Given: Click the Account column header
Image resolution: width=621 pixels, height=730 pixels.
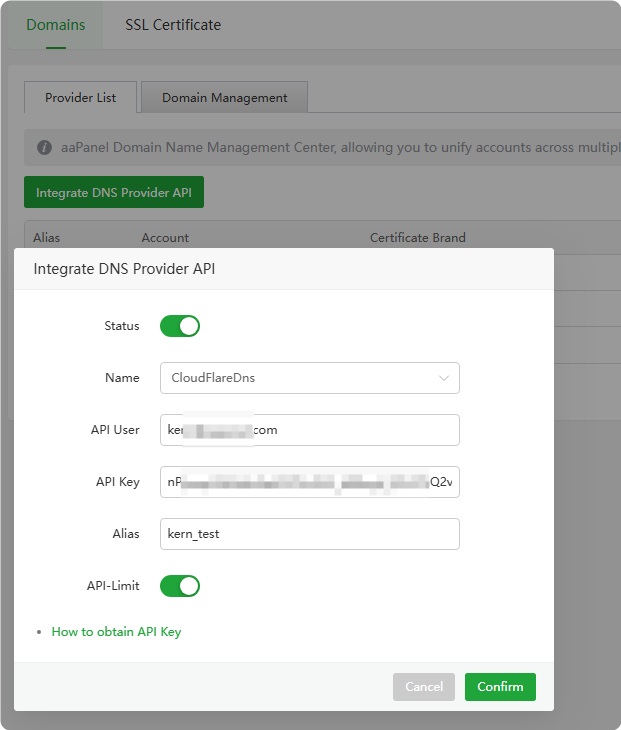Looking at the screenshot, I should coord(165,238).
